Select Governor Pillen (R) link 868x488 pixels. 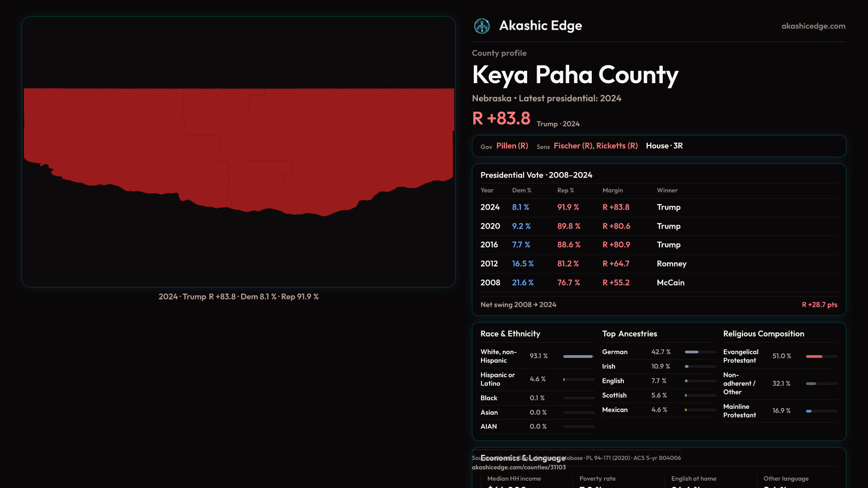tap(512, 146)
